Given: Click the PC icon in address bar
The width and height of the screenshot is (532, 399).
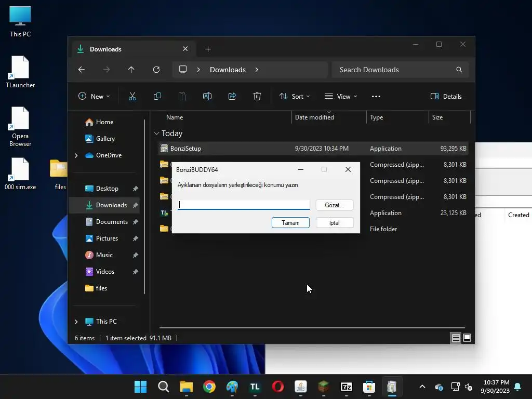Looking at the screenshot, I should (x=183, y=70).
